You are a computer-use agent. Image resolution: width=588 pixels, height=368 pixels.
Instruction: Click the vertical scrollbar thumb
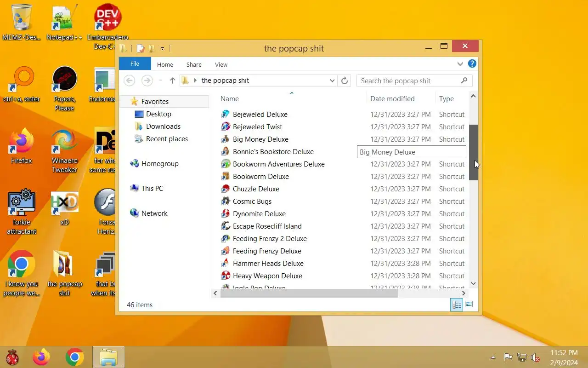473,152
